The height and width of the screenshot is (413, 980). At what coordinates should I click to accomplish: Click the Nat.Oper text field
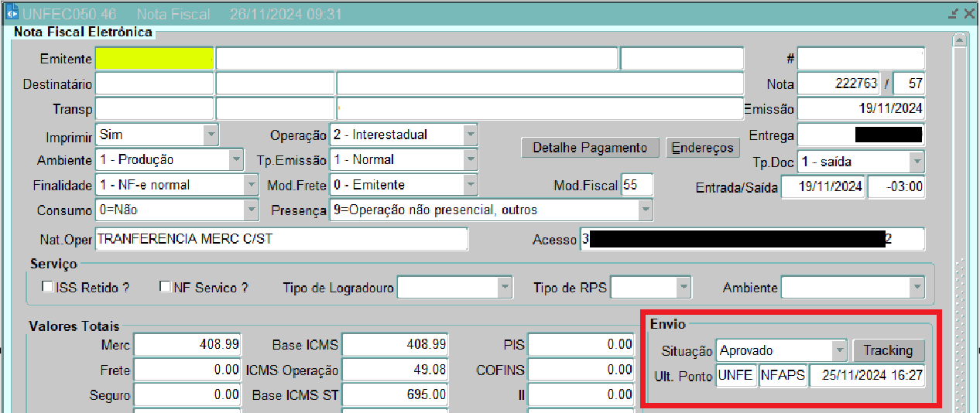click(281, 240)
